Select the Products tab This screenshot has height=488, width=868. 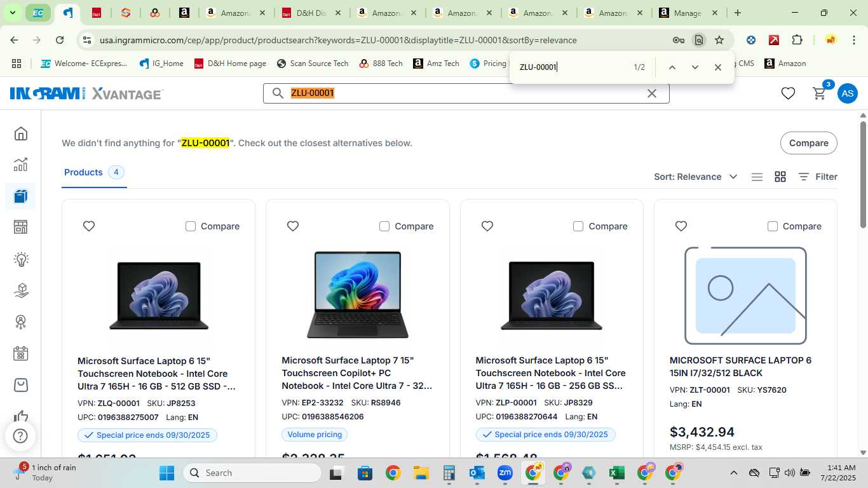pyautogui.click(x=94, y=172)
